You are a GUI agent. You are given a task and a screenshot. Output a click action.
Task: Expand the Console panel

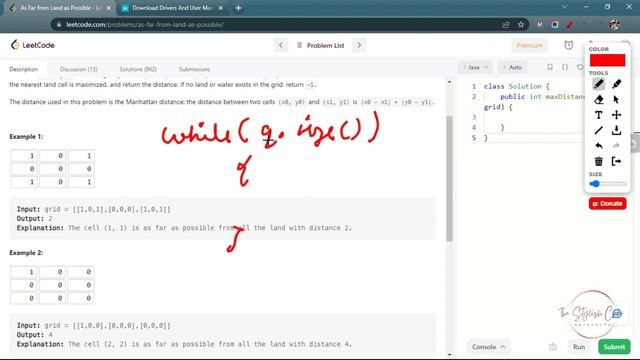click(x=488, y=347)
